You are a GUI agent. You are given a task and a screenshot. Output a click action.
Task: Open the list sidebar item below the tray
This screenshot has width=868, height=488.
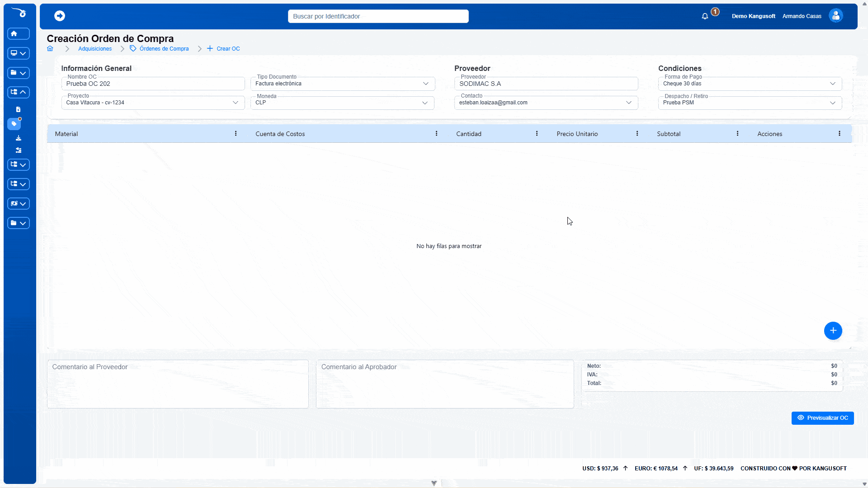click(x=19, y=150)
